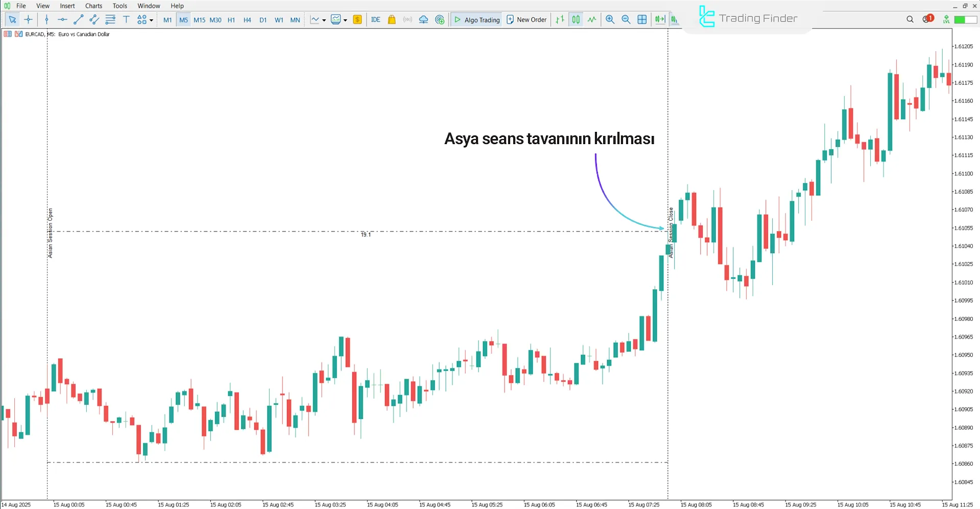Click the tile windows grid icon

[642, 19]
